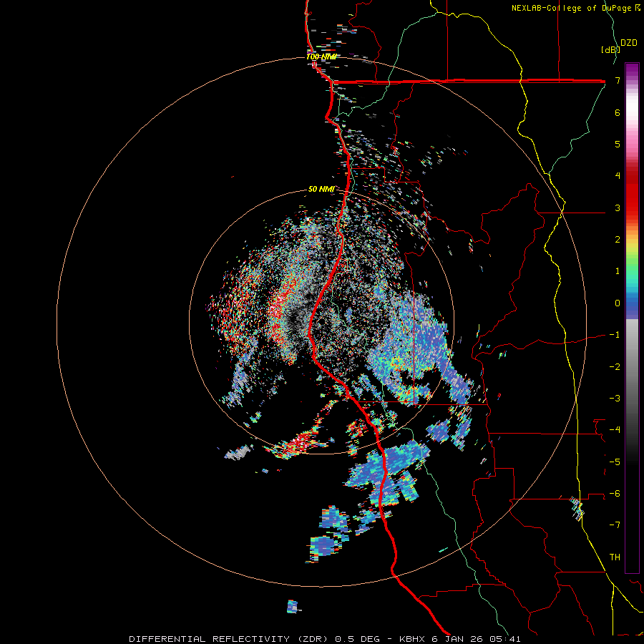
Task: Click the -1 value on the scale
Action: (615, 335)
